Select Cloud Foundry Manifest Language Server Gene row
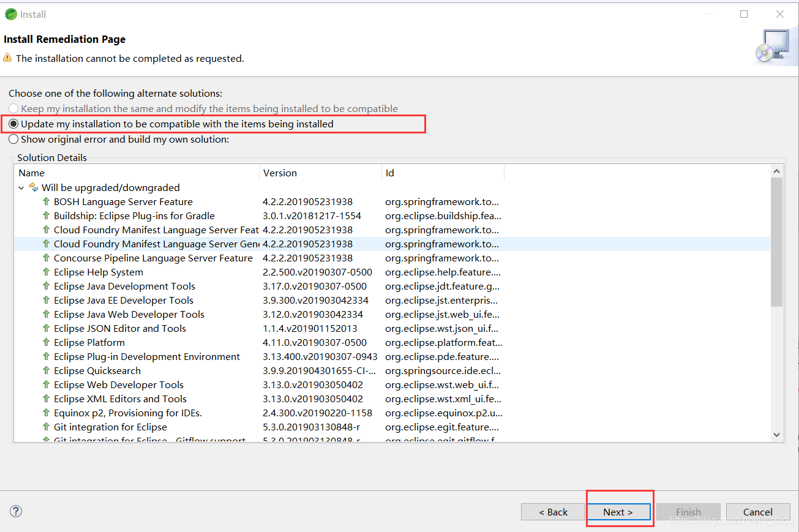Image resolution: width=799 pixels, height=532 pixels. pos(392,244)
